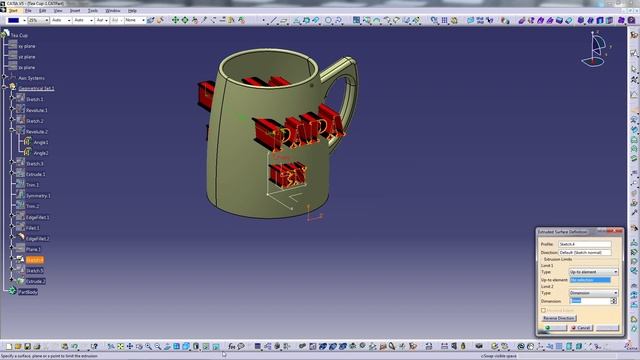Select Tea Cup root in the tree
640x360 pixels.
pyautogui.click(x=19, y=36)
